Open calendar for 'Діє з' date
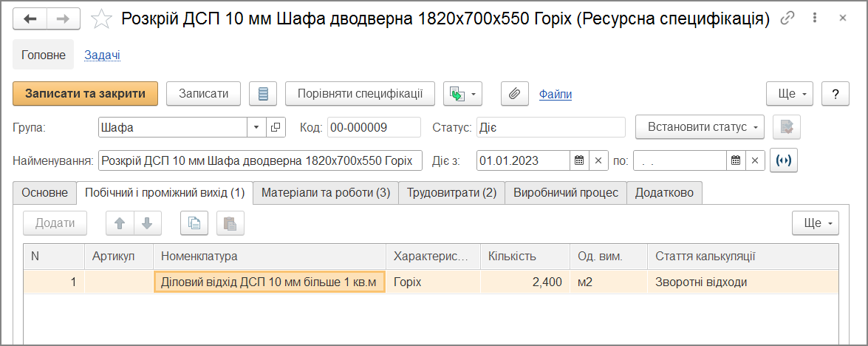The height and width of the screenshot is (346, 868). click(x=579, y=160)
